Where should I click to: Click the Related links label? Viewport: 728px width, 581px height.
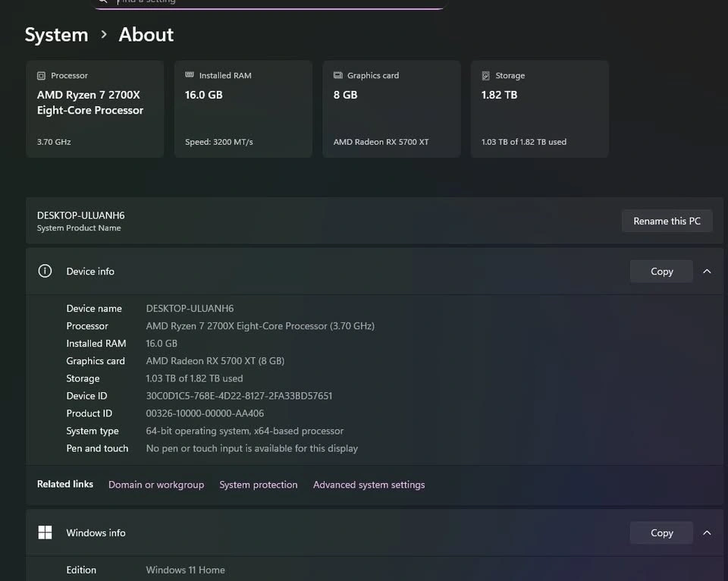(65, 484)
